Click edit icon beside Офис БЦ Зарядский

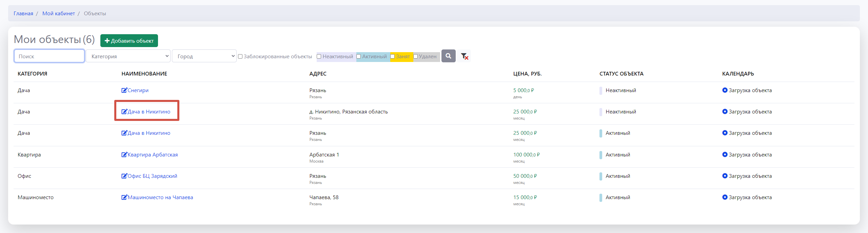[124, 176]
